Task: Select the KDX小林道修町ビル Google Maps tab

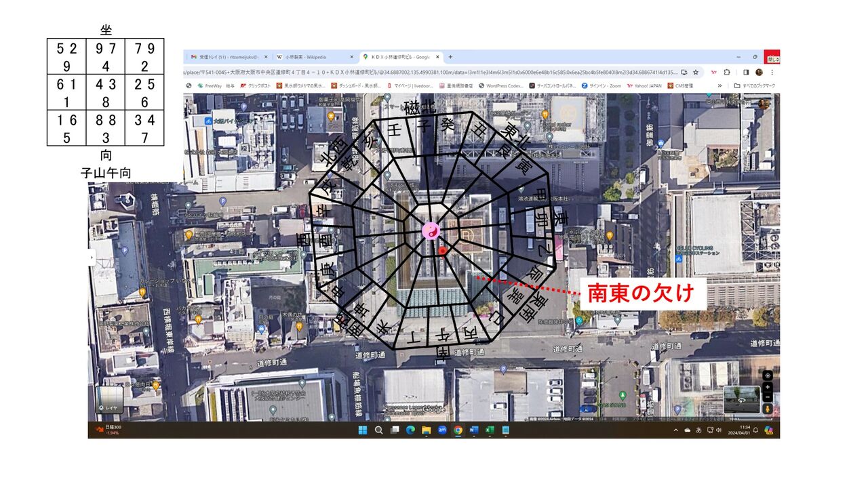Action: pyautogui.click(x=400, y=57)
